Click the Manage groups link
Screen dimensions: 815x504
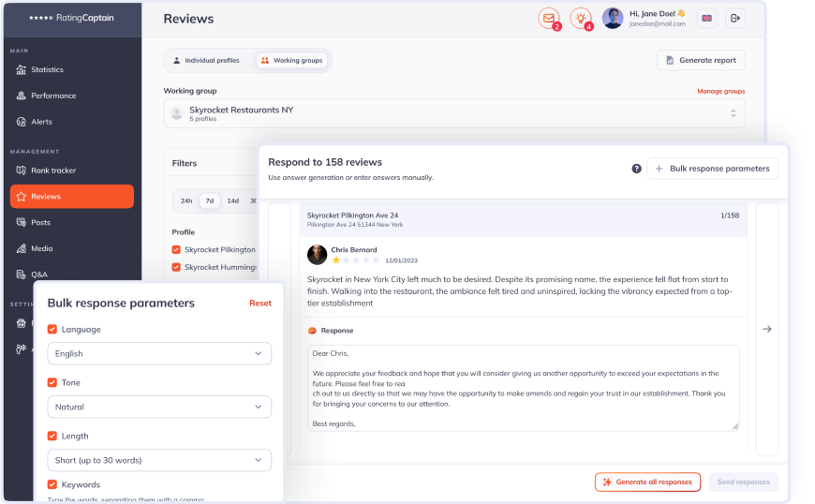(721, 91)
